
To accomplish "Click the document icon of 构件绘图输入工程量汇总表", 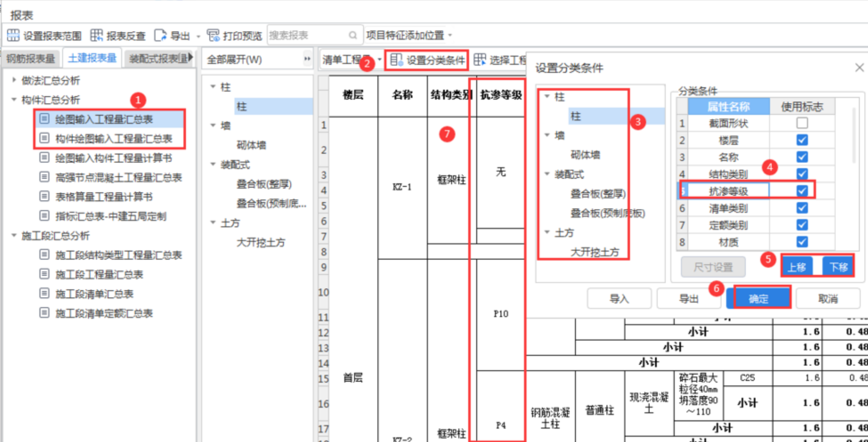I will [44, 138].
